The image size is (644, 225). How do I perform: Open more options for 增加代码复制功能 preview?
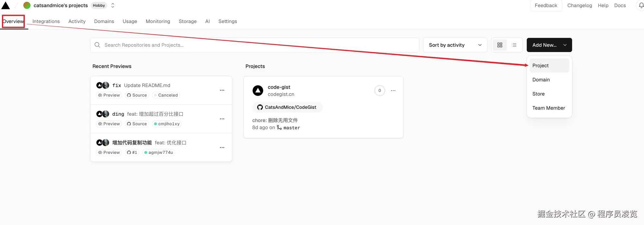click(x=222, y=148)
